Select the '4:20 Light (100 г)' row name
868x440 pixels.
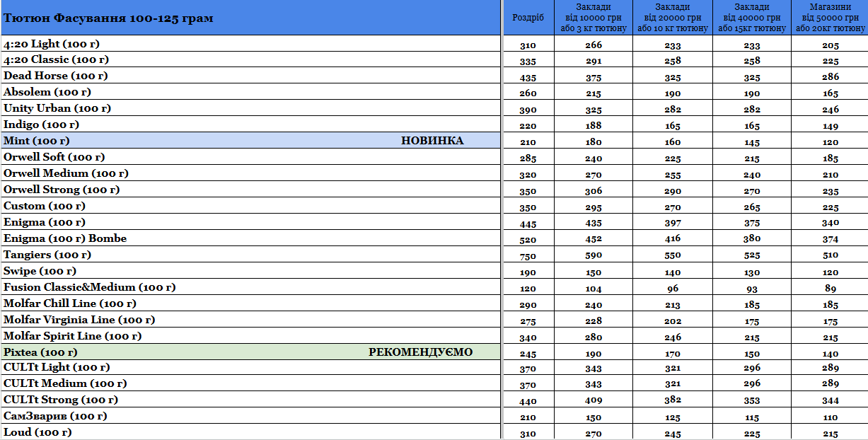tap(250, 44)
